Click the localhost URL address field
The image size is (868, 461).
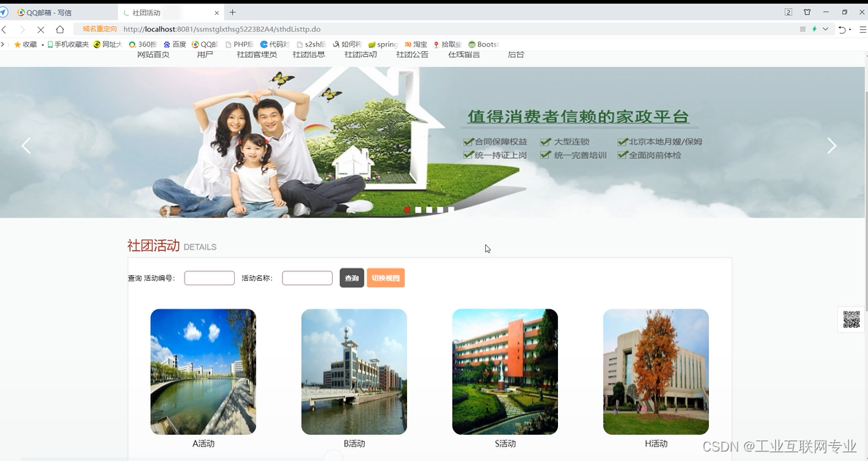(222, 29)
